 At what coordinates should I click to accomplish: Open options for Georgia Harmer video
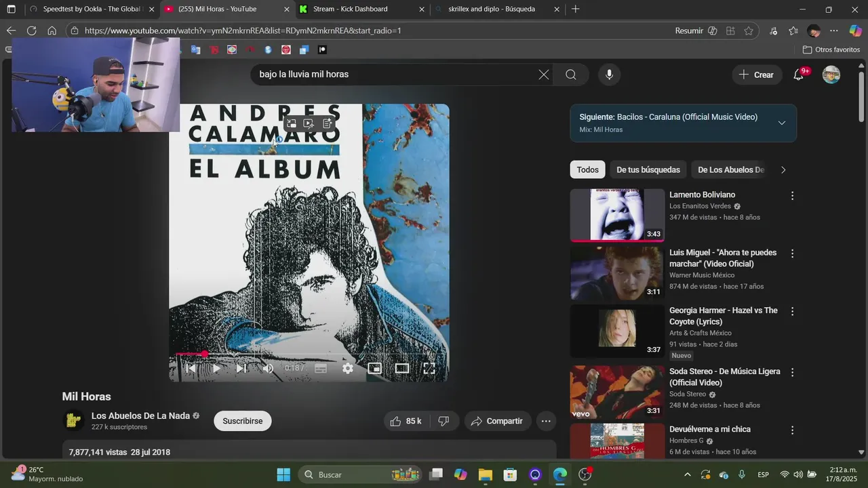tap(792, 311)
